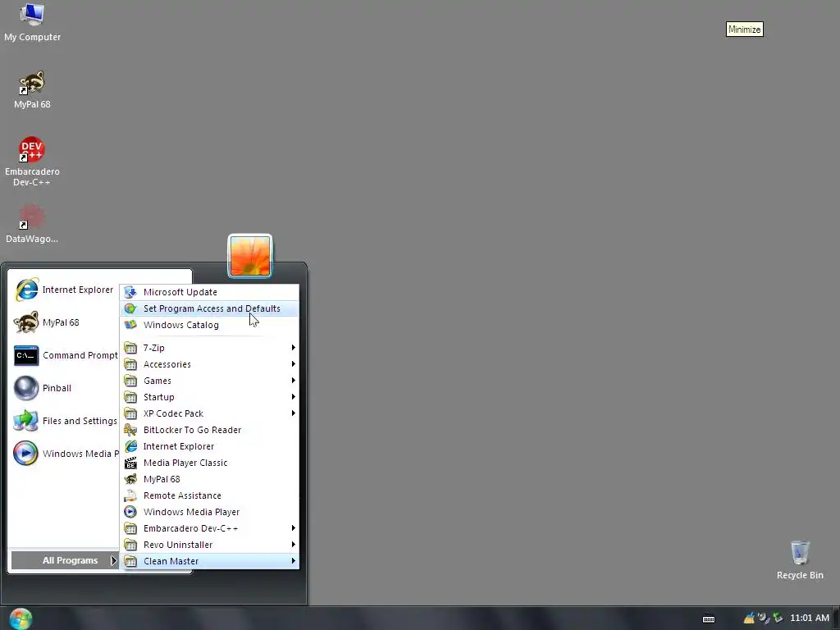Select the DataWago desktop shortcut
Viewport: 840px width, 630px height.
coord(32,224)
